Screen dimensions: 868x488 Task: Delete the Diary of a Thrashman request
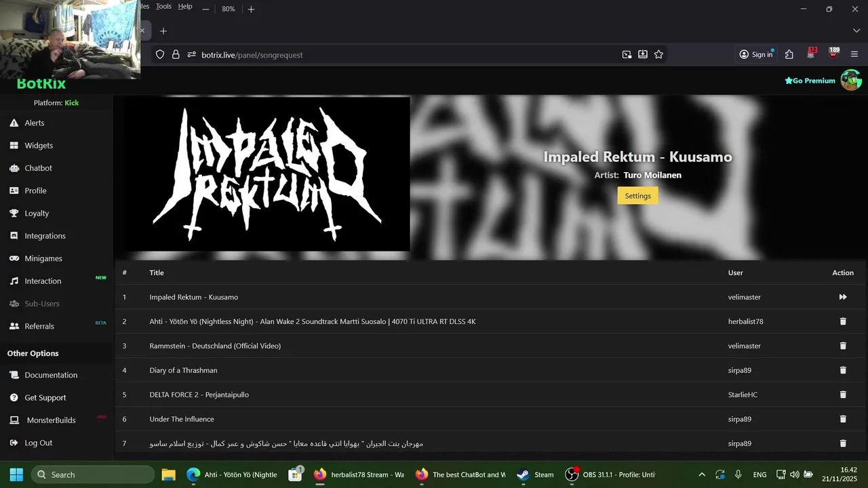coord(843,370)
